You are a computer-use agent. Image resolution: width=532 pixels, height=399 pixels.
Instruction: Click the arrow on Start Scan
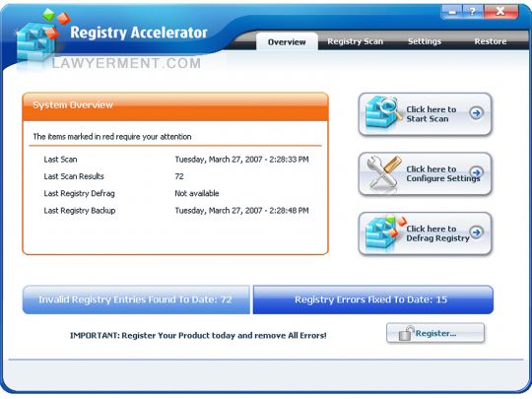pyautogui.click(x=477, y=112)
